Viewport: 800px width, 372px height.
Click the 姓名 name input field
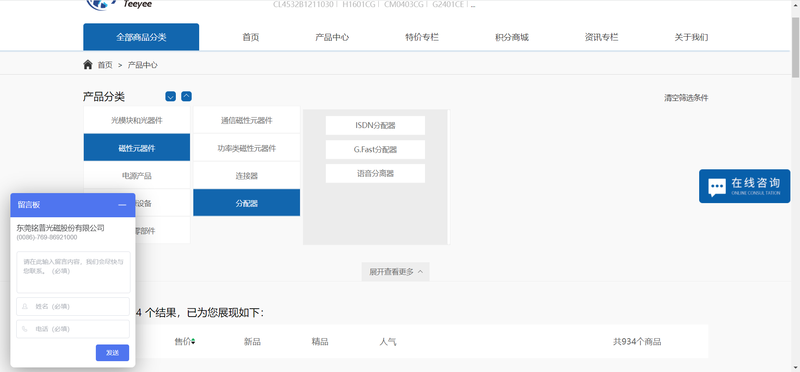coord(73,307)
